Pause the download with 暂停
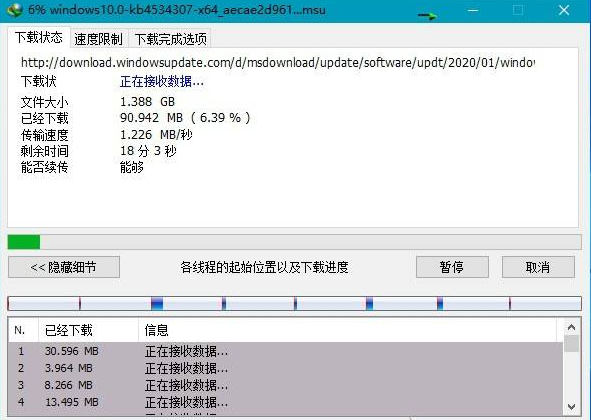Image resolution: width=591 pixels, height=420 pixels. (452, 267)
